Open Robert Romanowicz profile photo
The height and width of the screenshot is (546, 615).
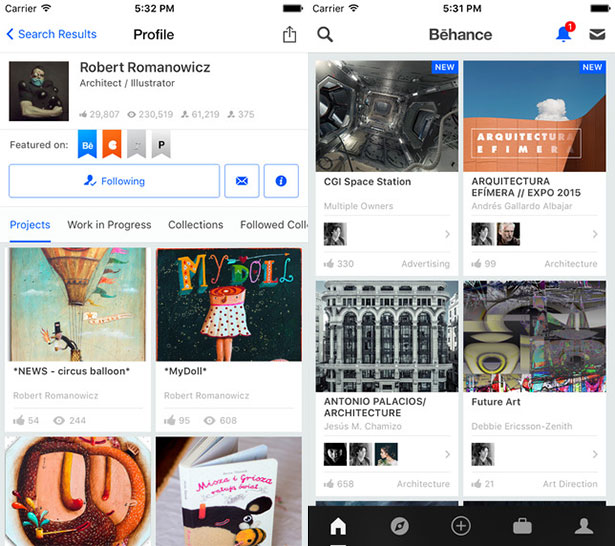point(39,91)
